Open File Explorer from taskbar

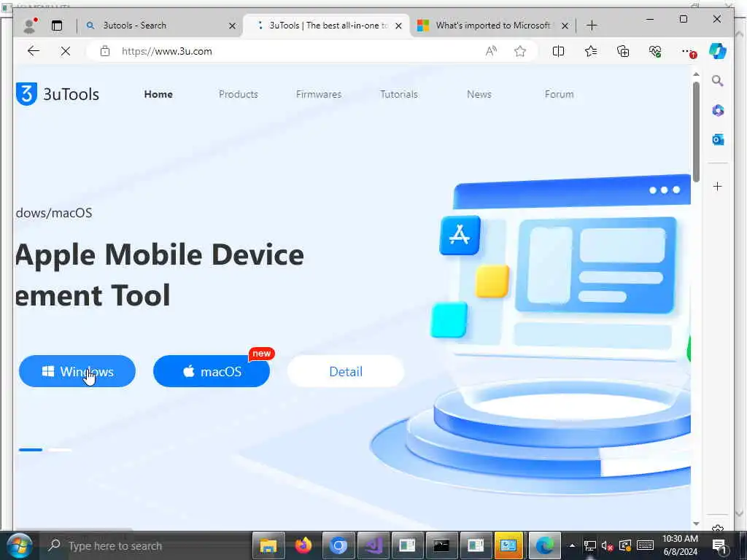[x=268, y=545]
